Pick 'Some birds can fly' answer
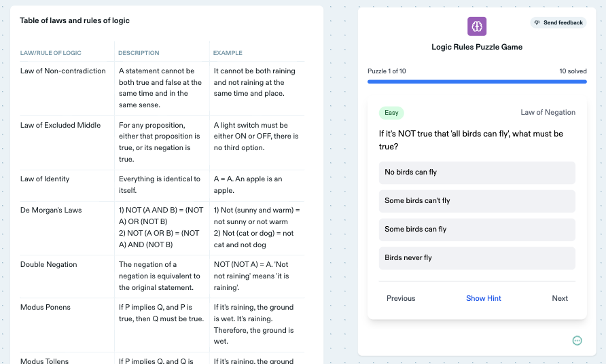 coord(477,230)
